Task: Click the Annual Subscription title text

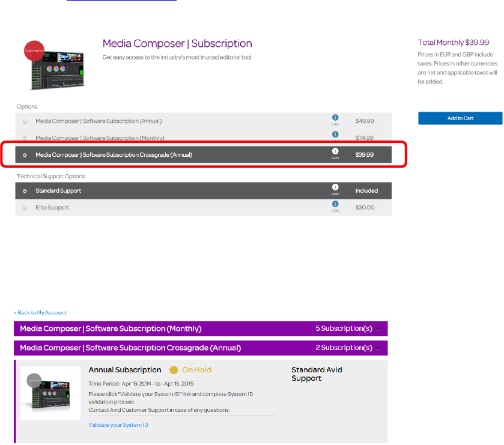Action: 125,370
